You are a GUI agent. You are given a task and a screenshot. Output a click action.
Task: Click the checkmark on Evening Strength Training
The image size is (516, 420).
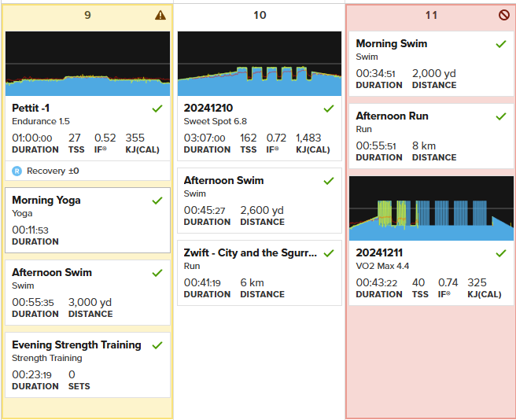tap(157, 345)
